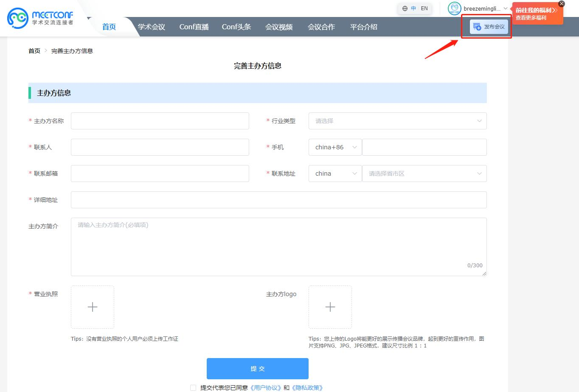Viewport: 579px width, 392px height.
Task: Open the china+86 phone code dropdown
Action: [x=335, y=147]
